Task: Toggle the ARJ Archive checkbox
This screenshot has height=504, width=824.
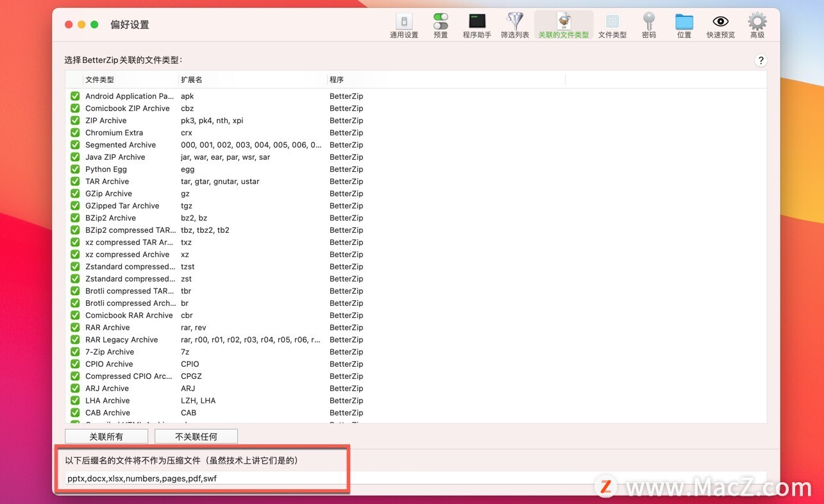Action: pyautogui.click(x=75, y=389)
